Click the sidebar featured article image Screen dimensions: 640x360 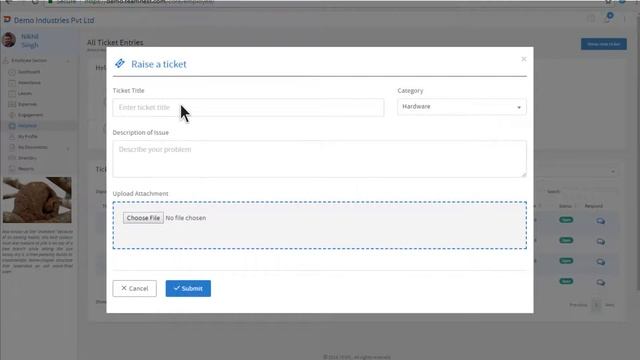tap(37, 200)
